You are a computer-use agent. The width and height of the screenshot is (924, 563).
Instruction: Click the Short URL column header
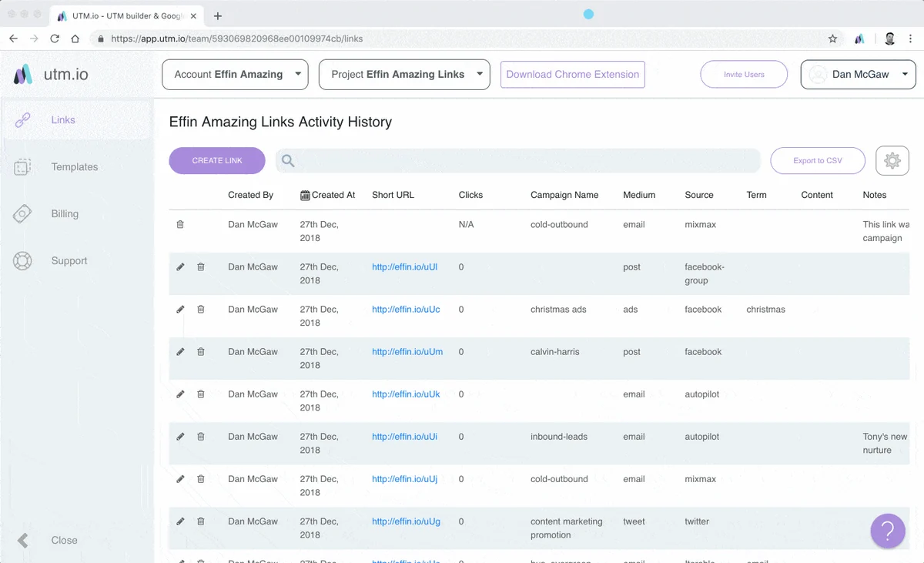click(x=393, y=196)
